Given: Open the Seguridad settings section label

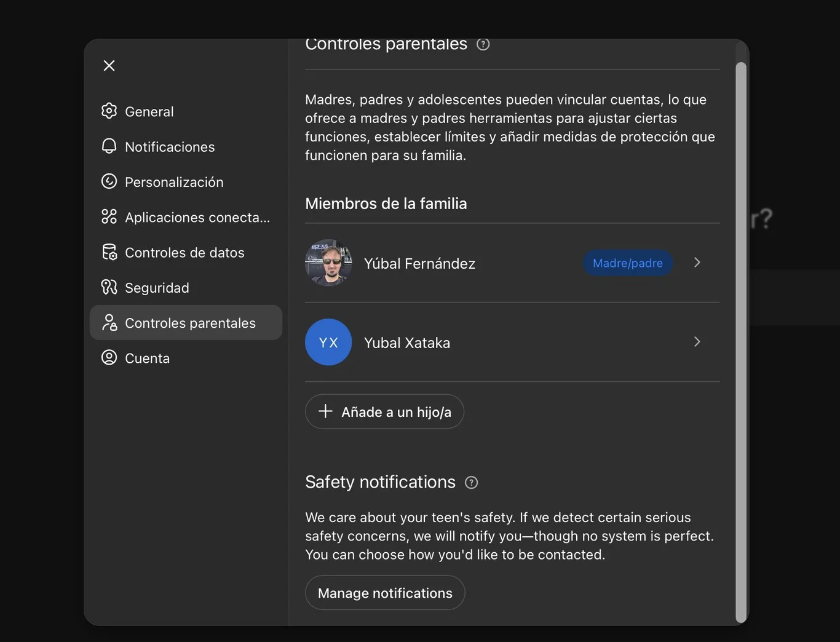Looking at the screenshot, I should tap(157, 288).
